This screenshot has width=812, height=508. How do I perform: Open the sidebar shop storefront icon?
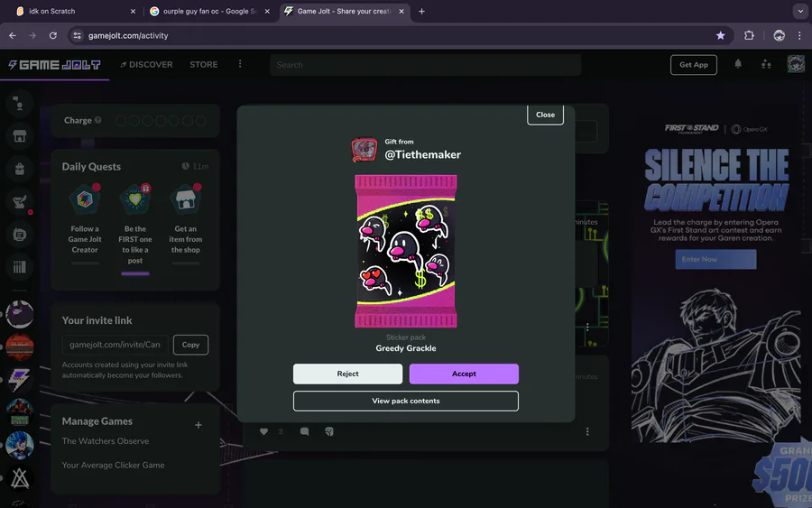[x=20, y=136]
